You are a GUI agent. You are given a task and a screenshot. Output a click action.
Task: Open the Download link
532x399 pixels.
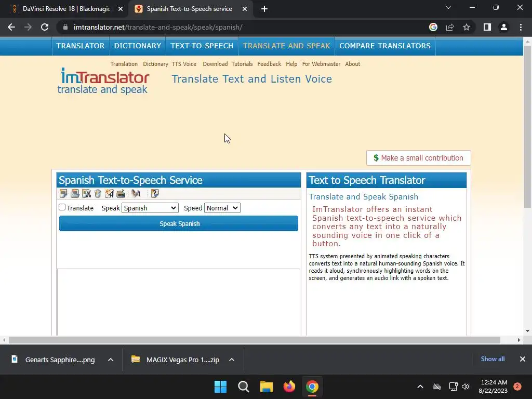click(x=215, y=64)
